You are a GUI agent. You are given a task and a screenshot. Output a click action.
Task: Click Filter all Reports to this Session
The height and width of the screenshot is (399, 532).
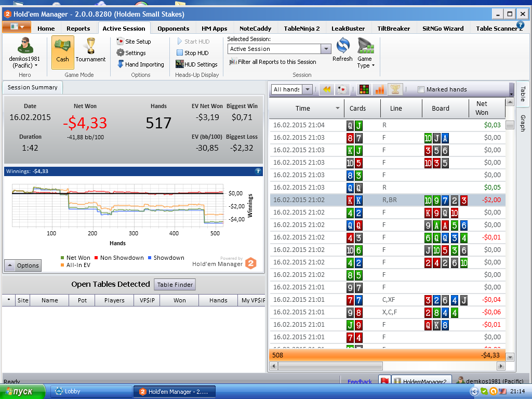coord(272,62)
